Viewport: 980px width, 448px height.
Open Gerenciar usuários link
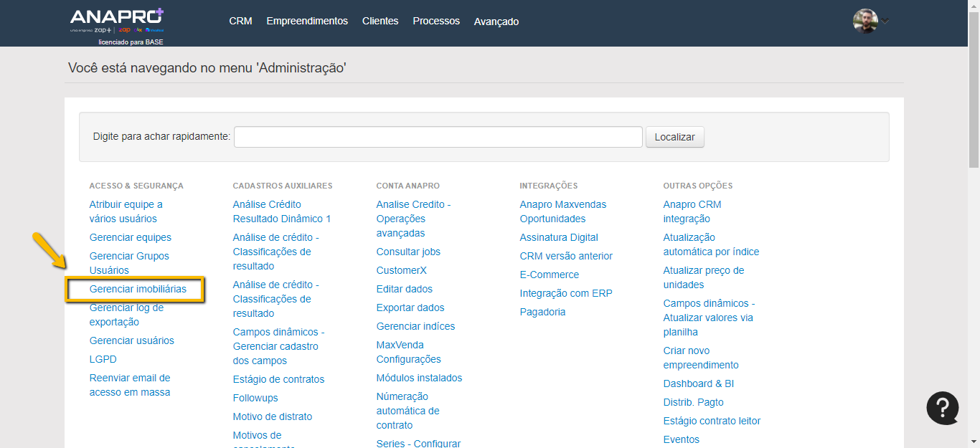point(131,340)
